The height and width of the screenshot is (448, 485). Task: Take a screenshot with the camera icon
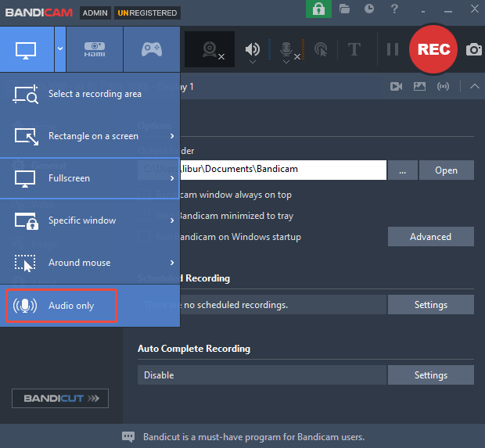click(x=474, y=49)
